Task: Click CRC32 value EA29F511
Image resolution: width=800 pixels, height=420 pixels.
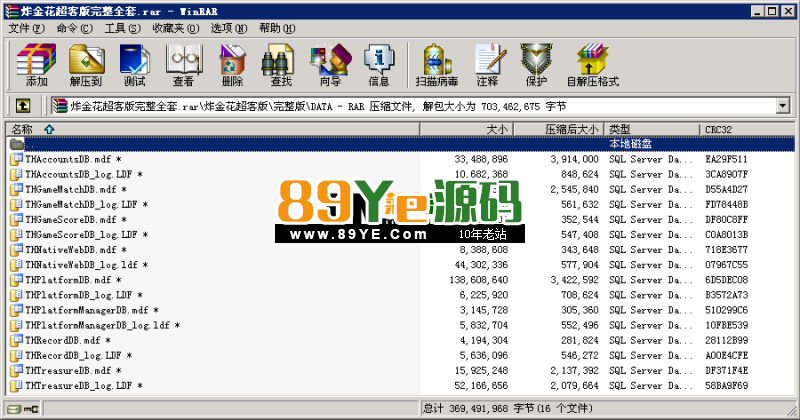Action: (x=727, y=159)
